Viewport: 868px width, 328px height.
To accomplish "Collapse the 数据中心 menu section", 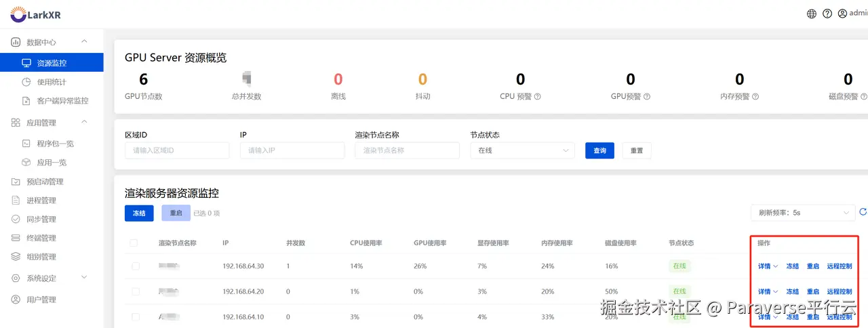I will 84,41.
